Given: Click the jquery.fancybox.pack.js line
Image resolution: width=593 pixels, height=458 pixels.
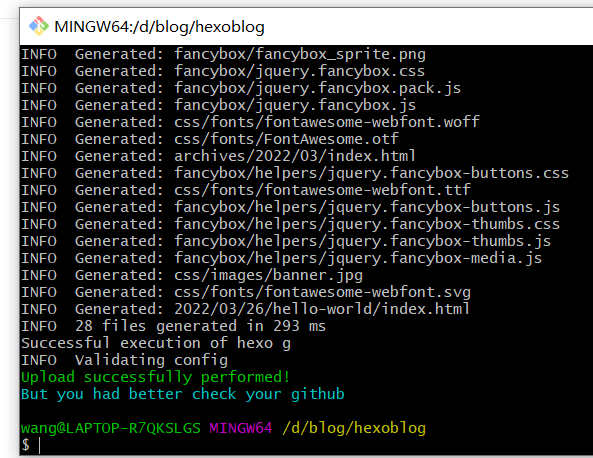Looking at the screenshot, I should click(241, 88).
